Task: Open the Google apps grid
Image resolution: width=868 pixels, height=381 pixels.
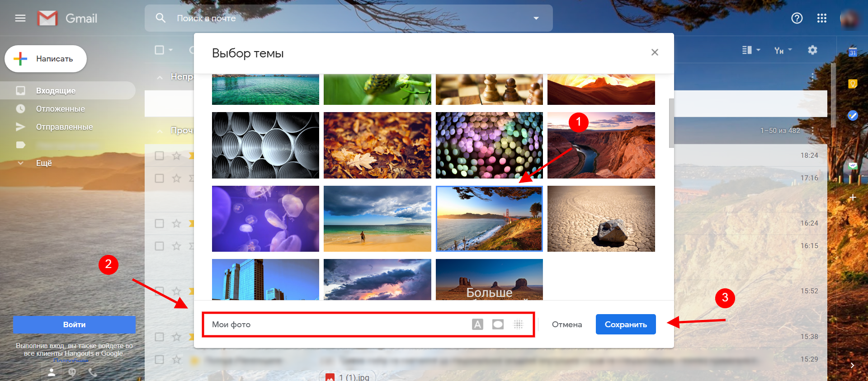Action: pos(821,18)
